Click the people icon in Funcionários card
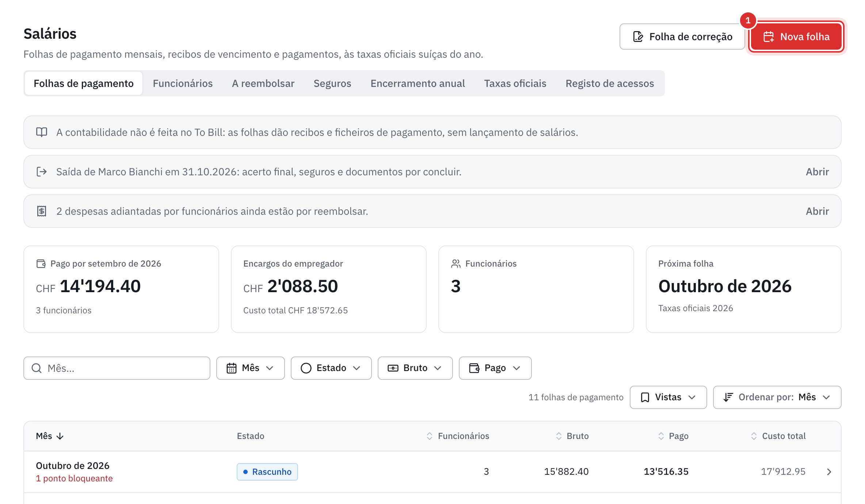This screenshot has width=865, height=504. click(x=456, y=264)
